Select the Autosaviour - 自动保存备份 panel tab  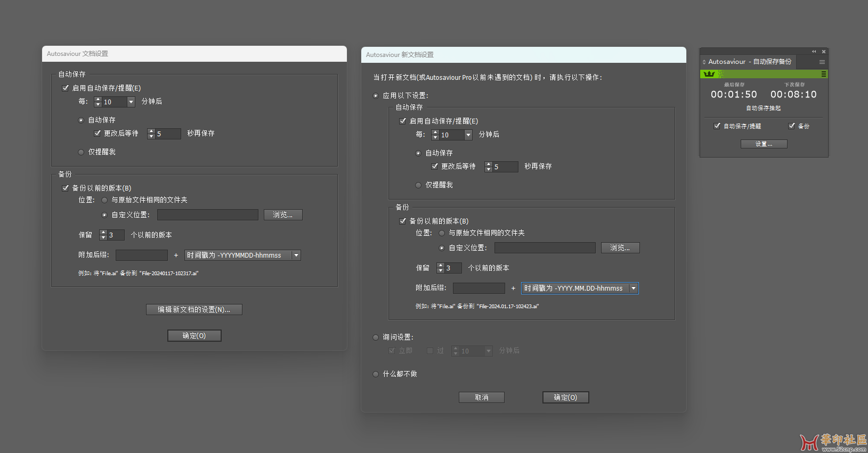pos(750,62)
